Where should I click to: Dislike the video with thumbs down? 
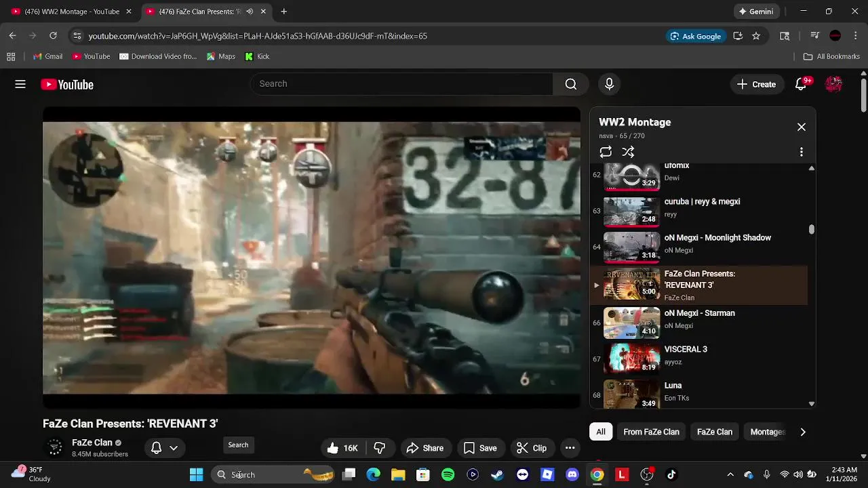click(380, 448)
